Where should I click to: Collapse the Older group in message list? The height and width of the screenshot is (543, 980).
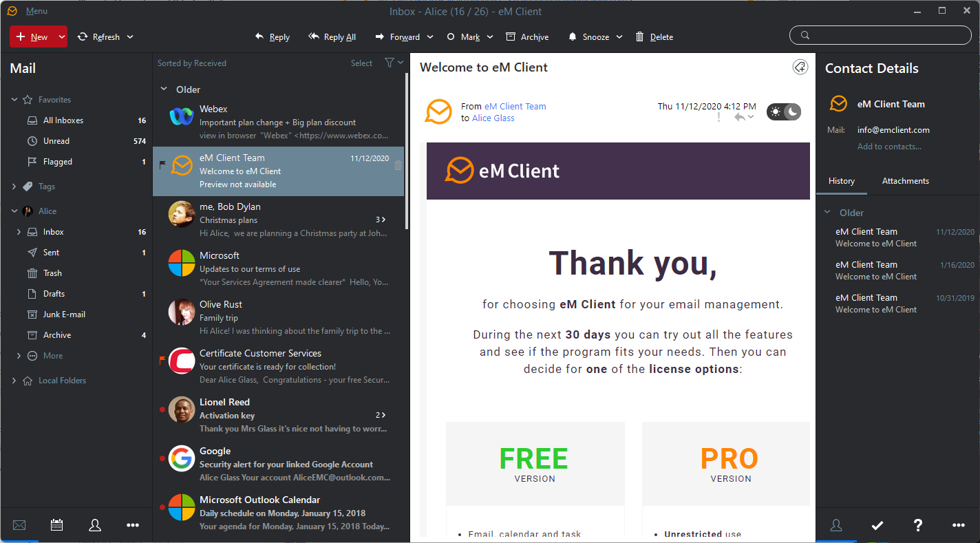[164, 89]
